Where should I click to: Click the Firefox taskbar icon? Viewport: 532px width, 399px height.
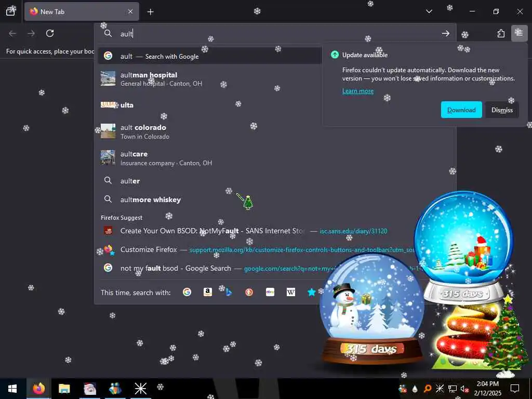[38, 389]
